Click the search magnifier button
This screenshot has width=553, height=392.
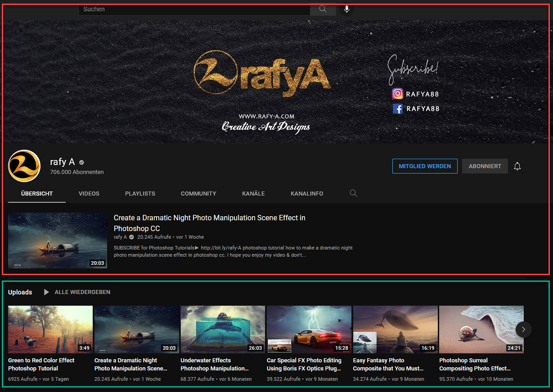[x=323, y=9]
